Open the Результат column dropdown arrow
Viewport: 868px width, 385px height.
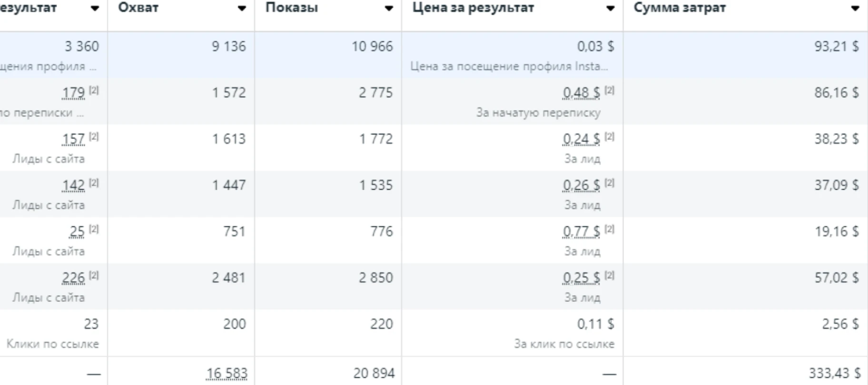[95, 8]
